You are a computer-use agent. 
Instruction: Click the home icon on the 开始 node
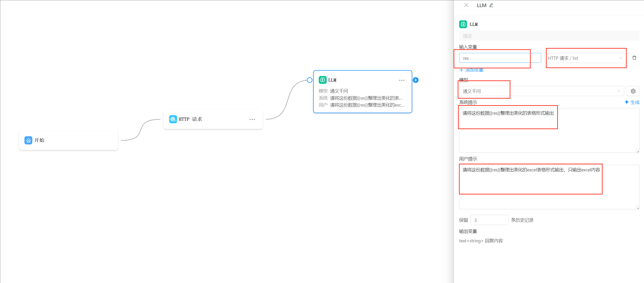(x=28, y=140)
